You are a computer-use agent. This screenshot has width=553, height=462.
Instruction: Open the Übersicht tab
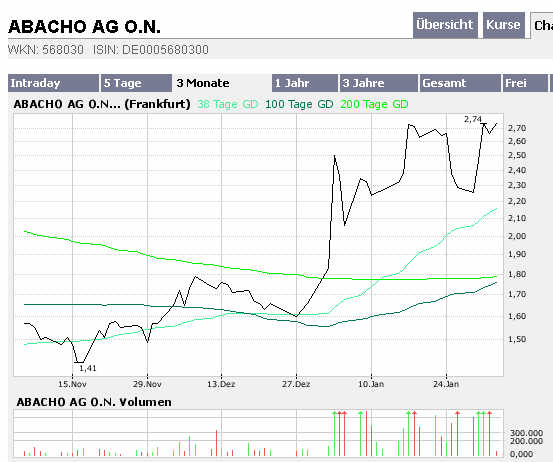click(x=445, y=25)
